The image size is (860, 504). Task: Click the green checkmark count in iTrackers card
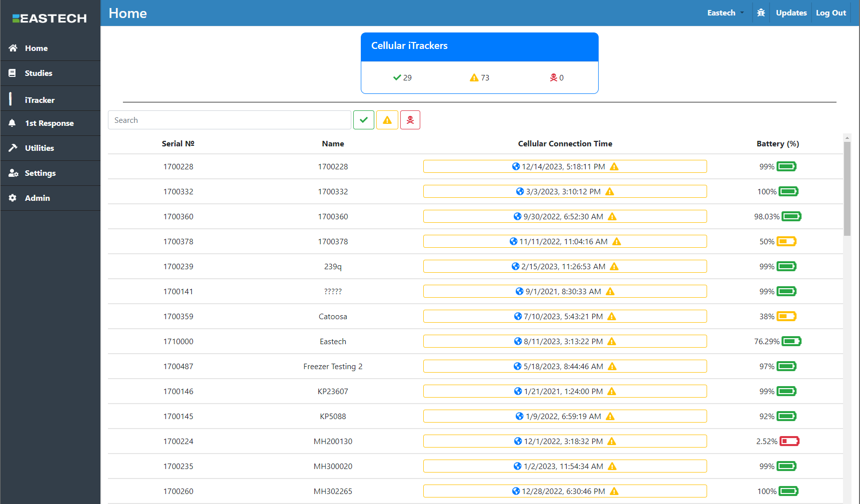pos(402,78)
